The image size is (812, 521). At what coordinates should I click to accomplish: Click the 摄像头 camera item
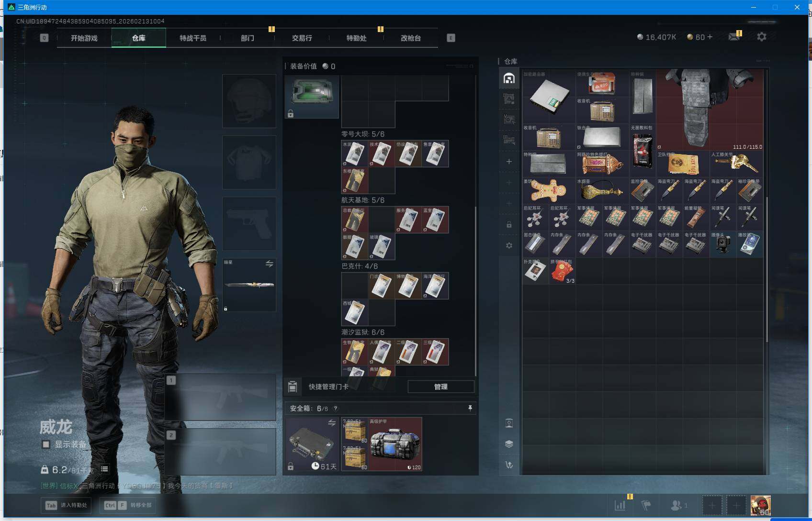(722, 244)
